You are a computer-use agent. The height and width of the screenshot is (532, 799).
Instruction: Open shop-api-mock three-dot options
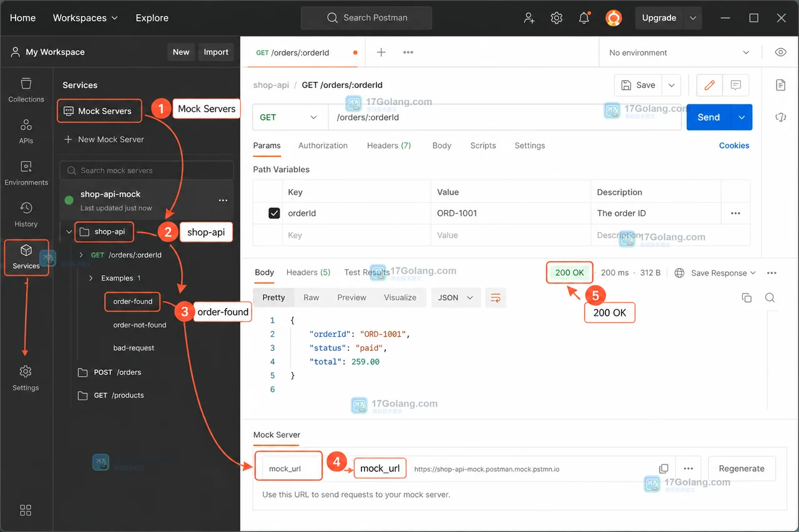coord(223,200)
